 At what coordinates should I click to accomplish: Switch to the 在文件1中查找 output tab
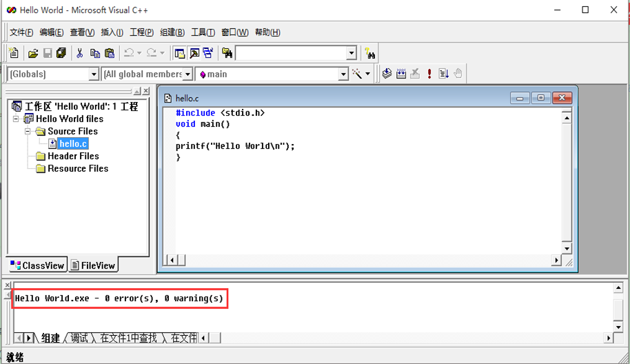click(129, 338)
